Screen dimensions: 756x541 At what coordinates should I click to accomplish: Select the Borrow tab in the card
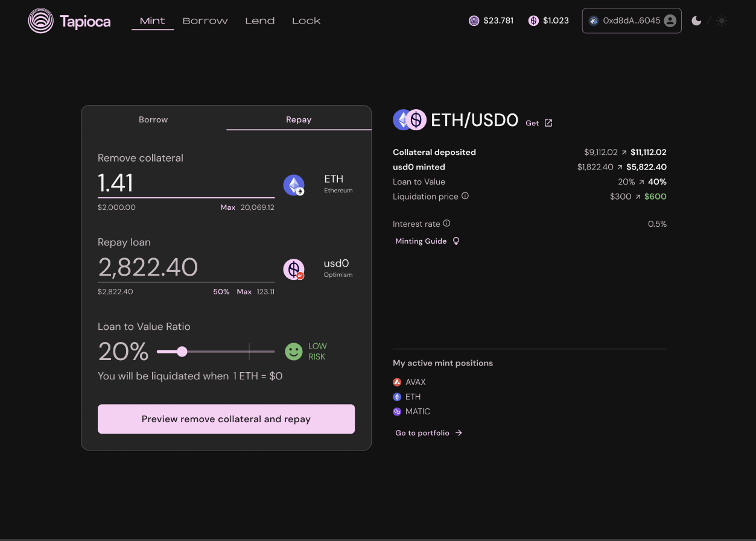point(153,119)
